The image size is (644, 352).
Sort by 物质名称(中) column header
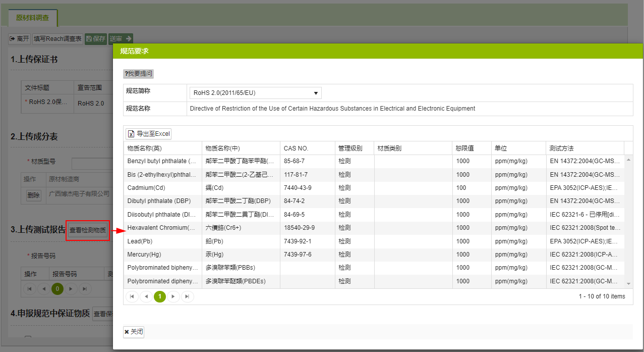[241, 148]
